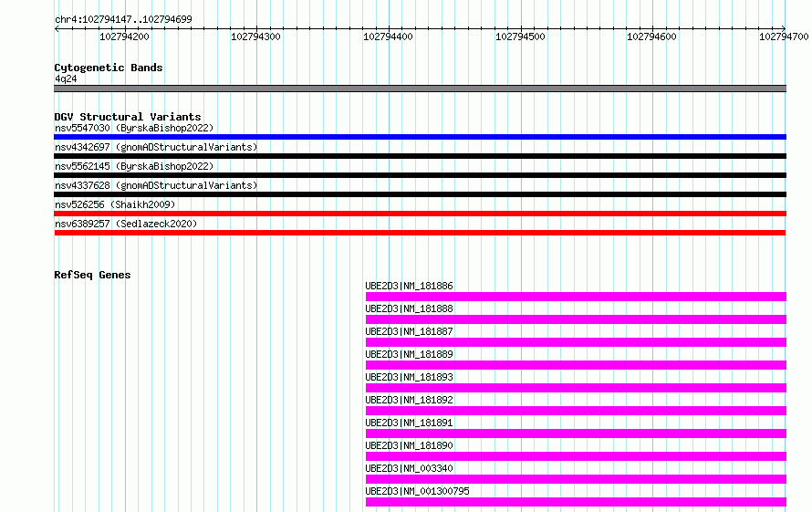Click ruler position label 102794700
Image resolution: width=812 pixels, height=512 pixels.
click(784, 37)
